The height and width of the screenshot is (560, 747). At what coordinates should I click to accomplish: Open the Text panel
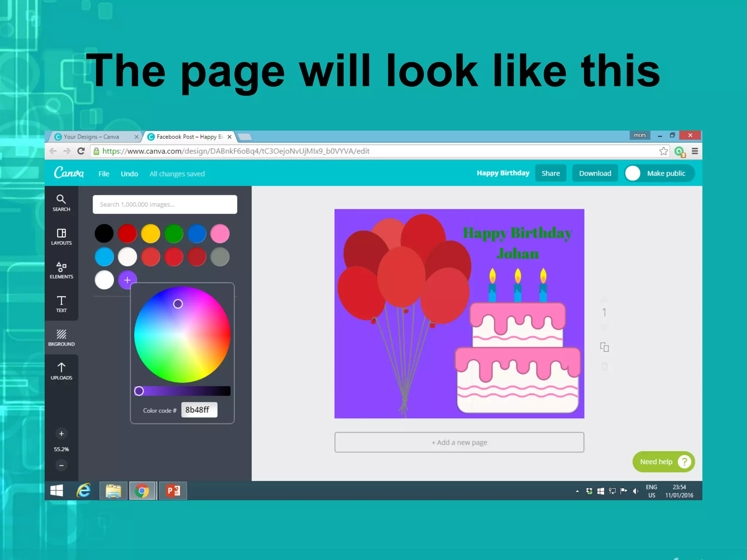click(61, 304)
